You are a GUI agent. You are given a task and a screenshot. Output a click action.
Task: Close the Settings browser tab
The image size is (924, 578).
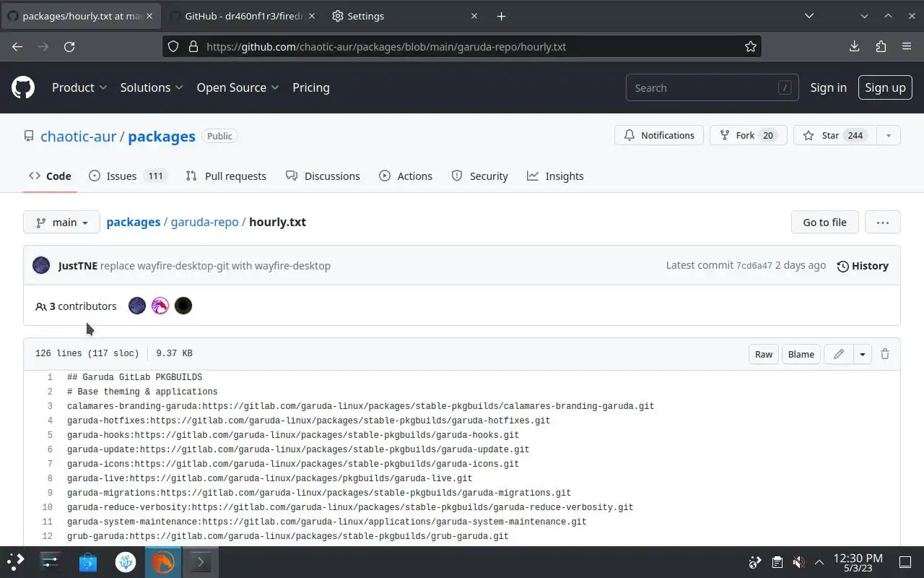click(x=474, y=16)
